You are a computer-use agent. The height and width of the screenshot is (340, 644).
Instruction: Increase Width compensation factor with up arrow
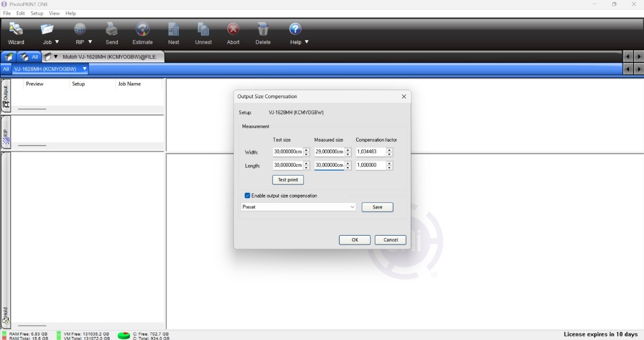(x=389, y=150)
